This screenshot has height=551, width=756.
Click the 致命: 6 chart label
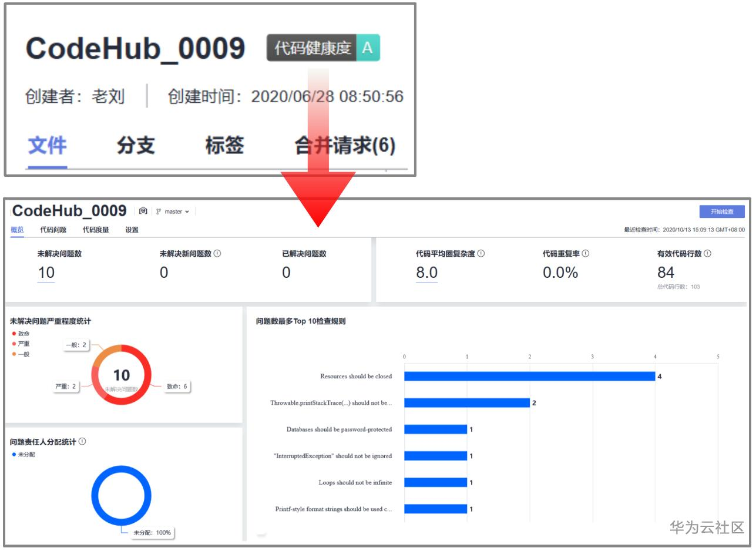tap(177, 387)
